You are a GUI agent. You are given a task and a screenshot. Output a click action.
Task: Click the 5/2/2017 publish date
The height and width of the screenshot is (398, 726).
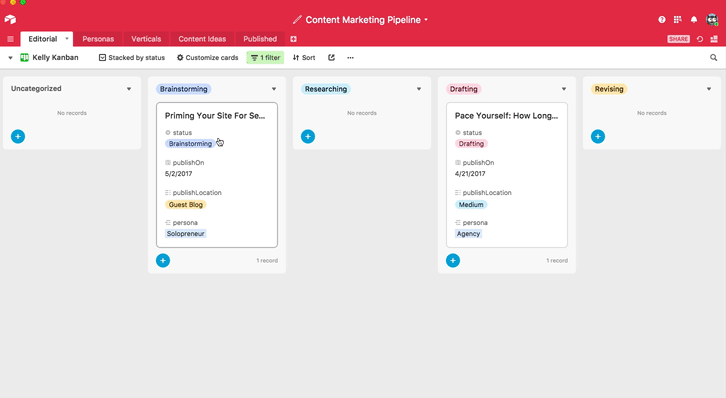(178, 174)
